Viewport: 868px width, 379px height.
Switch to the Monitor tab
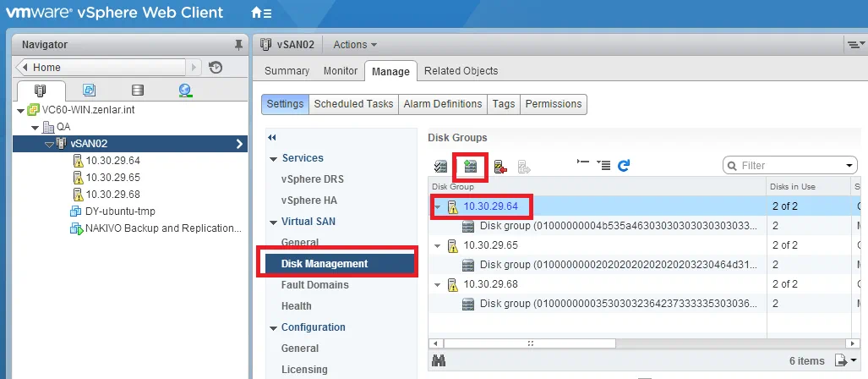coord(341,71)
